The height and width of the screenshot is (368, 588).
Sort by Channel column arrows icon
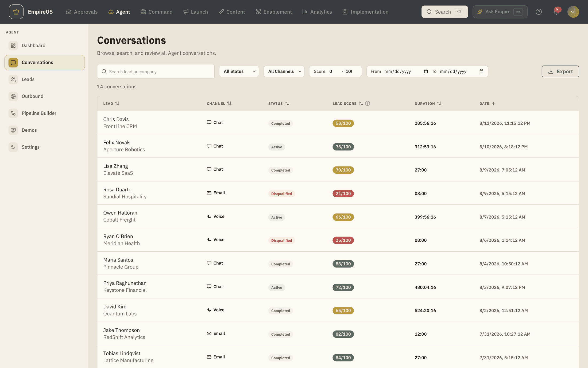229,104
